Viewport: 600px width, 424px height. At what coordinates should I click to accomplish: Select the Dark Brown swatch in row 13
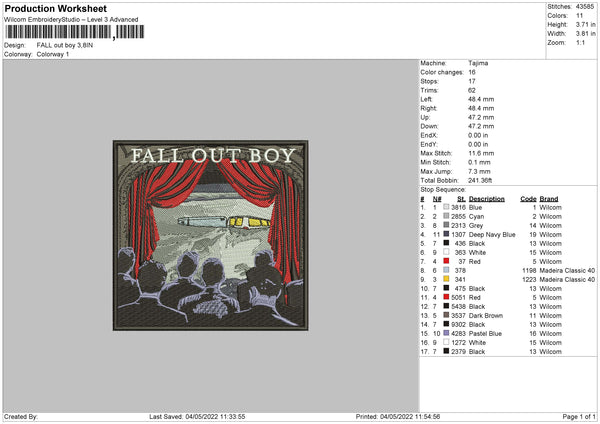point(446,315)
